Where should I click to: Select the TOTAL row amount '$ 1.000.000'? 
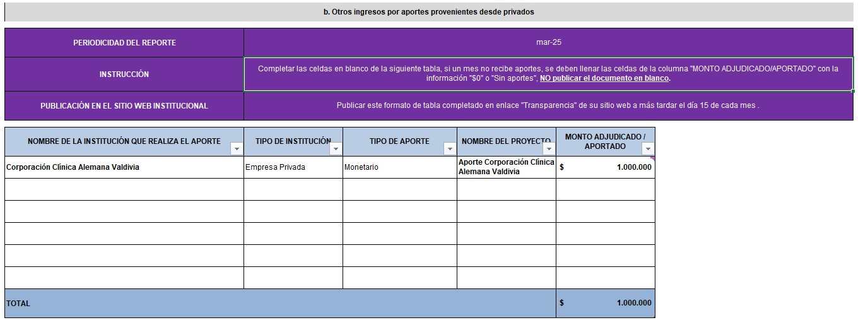[x=606, y=303]
